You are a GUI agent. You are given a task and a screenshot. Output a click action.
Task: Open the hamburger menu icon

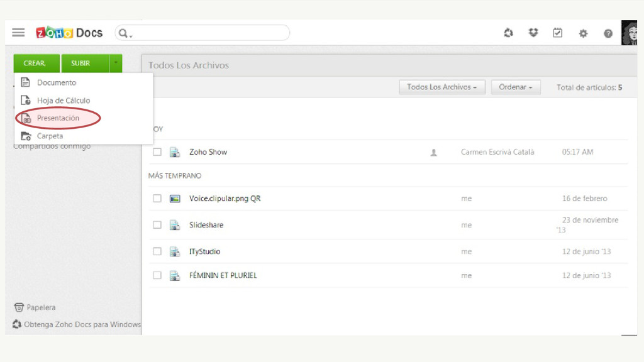18,33
